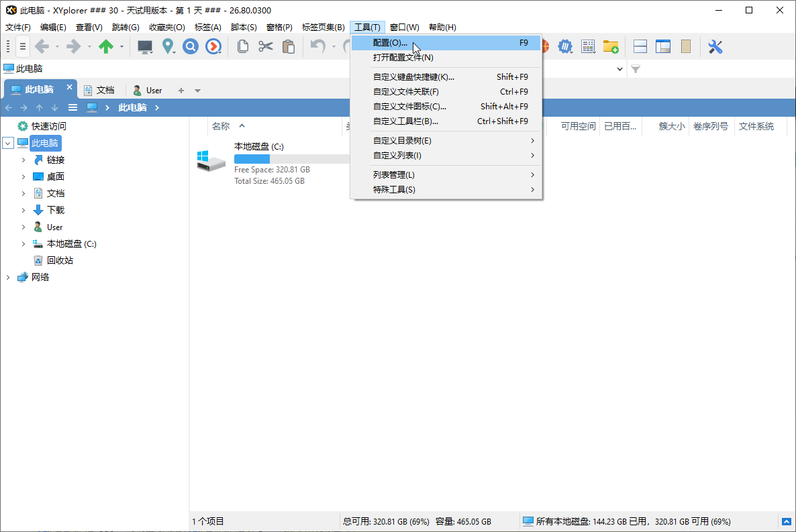Open the 文件(F) menu
The height and width of the screenshot is (532, 796).
17,27
